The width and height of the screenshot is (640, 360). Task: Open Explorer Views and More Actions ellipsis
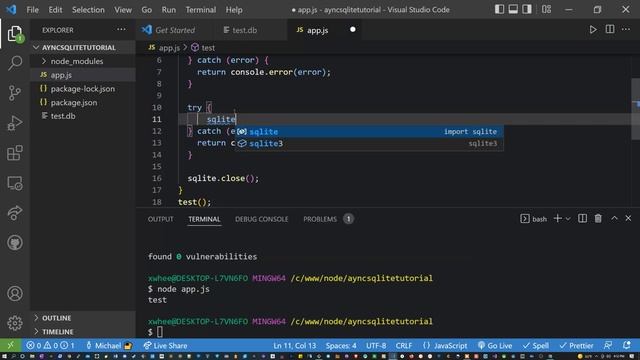pyautogui.click(x=121, y=29)
